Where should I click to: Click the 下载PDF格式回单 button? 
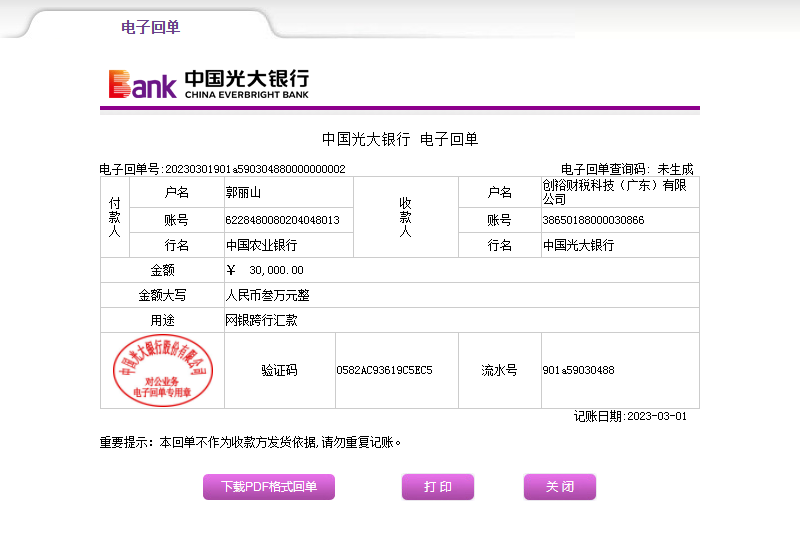point(269,487)
